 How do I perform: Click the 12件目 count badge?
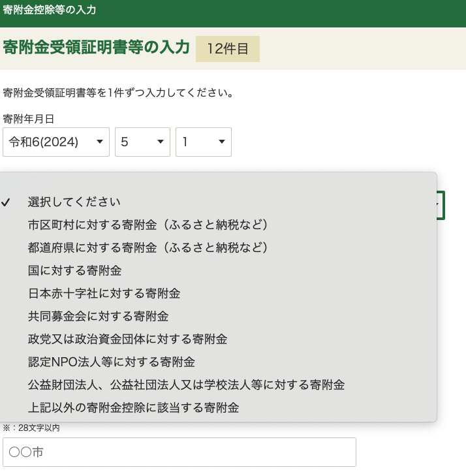(227, 49)
